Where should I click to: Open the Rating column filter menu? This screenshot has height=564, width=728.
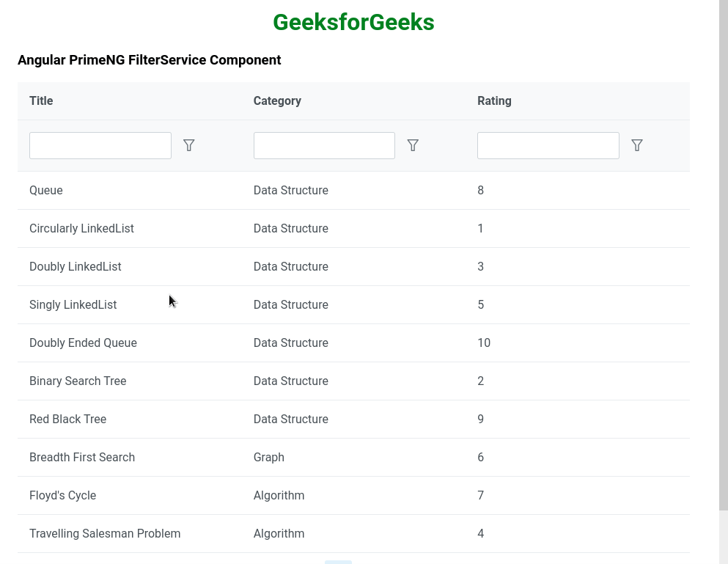point(637,145)
